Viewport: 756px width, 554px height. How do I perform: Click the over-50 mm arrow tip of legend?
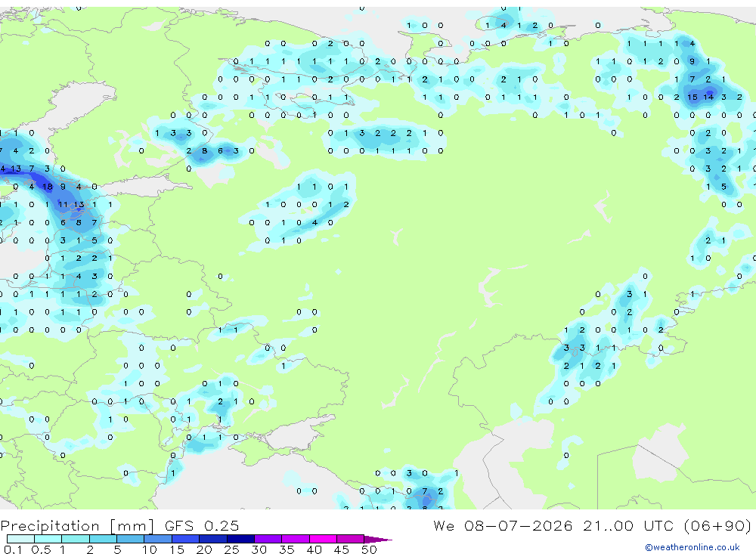click(378, 540)
